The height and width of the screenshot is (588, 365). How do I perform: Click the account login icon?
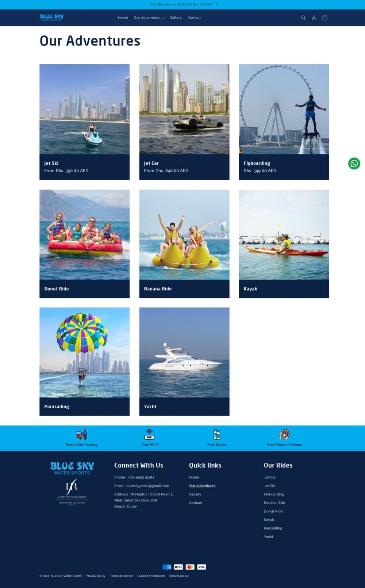tap(314, 18)
